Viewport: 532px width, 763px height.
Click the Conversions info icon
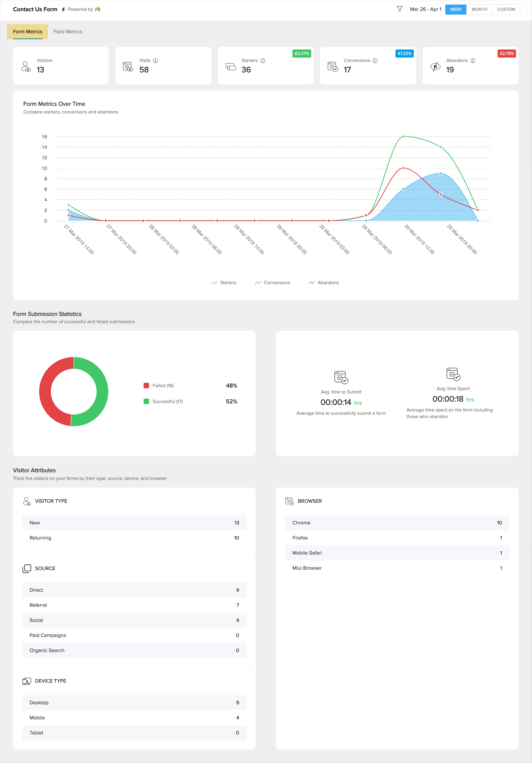375,61
